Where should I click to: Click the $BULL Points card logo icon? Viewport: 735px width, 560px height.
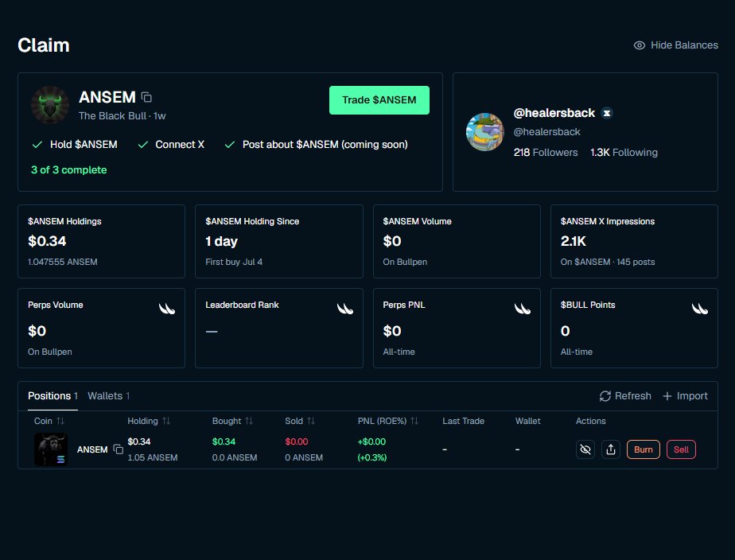699,309
